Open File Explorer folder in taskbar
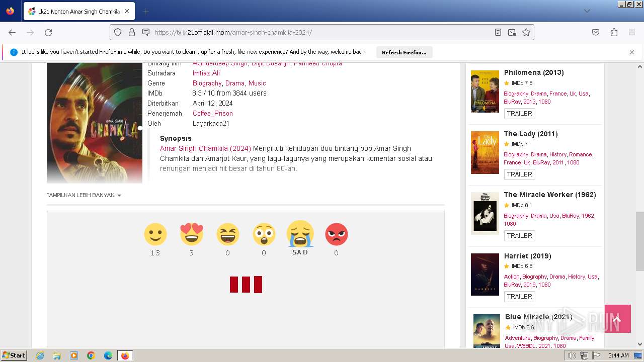The height and width of the screenshot is (362, 644). pos(57,355)
